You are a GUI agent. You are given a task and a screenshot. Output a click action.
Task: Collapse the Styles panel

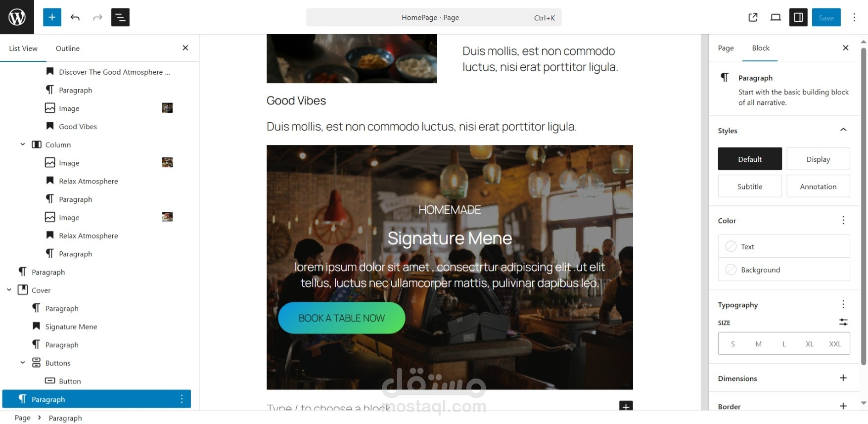[x=843, y=130]
